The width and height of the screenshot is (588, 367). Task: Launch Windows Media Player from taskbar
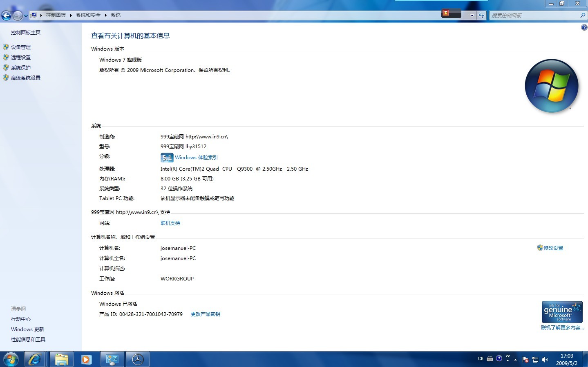86,359
